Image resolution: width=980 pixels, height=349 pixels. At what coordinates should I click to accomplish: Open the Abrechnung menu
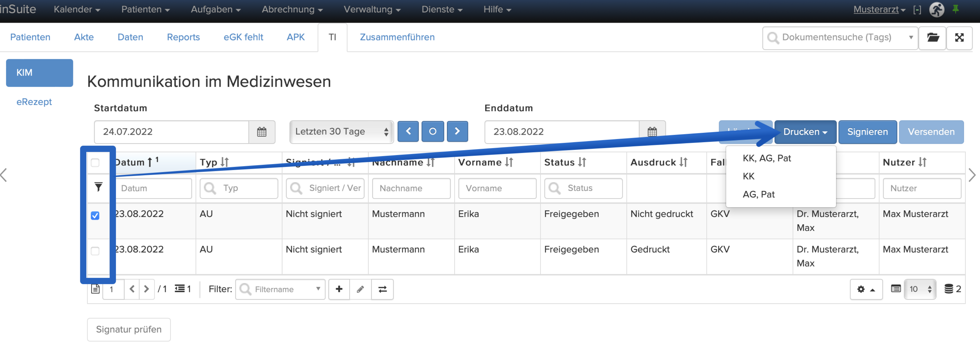click(292, 9)
